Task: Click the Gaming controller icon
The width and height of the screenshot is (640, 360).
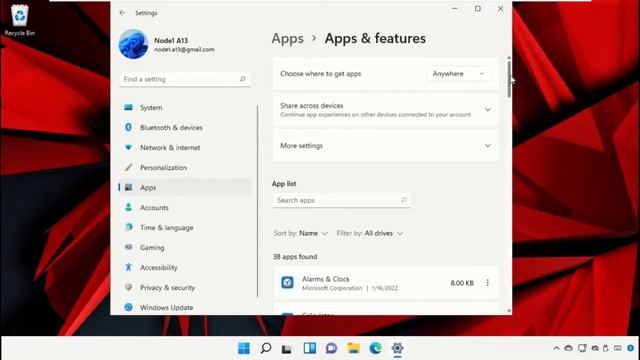Action: 128,247
